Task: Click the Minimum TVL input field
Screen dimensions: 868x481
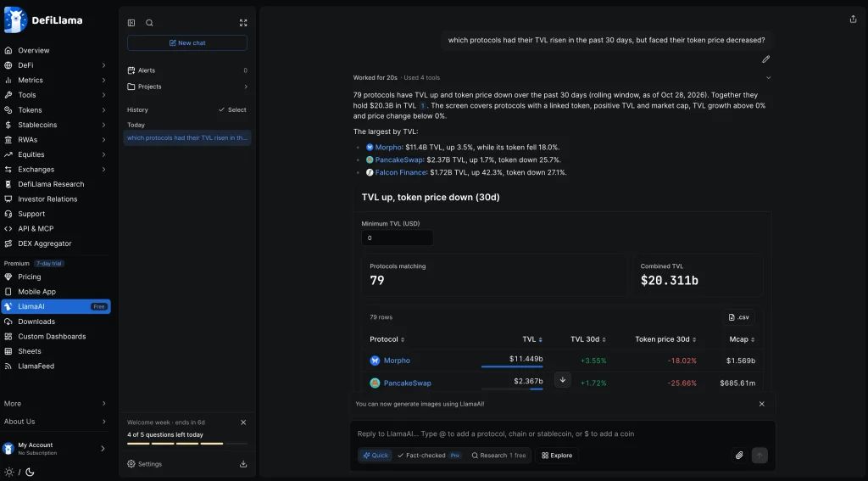Action: [x=398, y=238]
